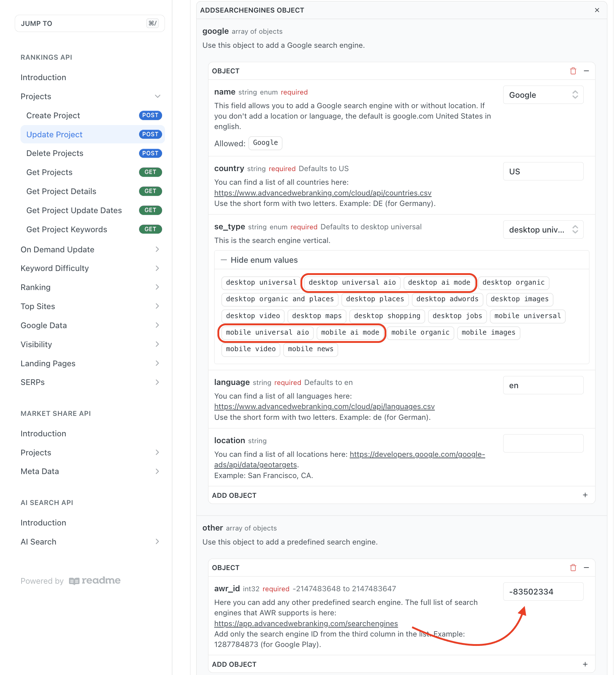Open Rankings API Introduction page
The image size is (616, 675).
click(43, 77)
